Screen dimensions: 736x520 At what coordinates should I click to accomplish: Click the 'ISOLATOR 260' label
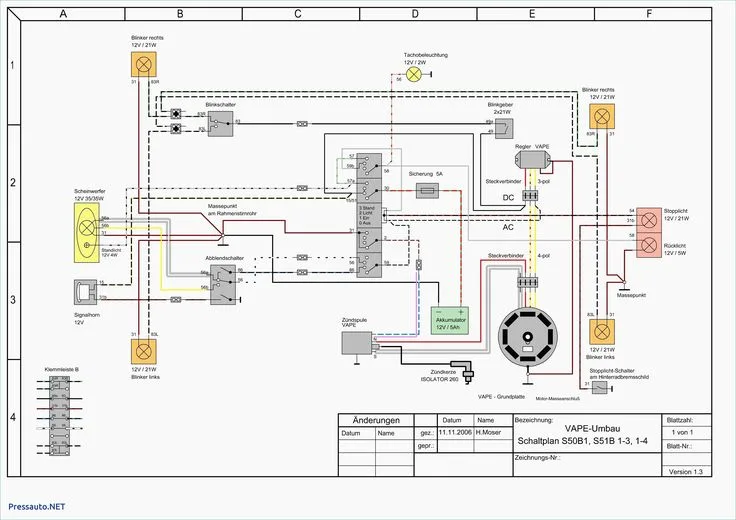439,379
